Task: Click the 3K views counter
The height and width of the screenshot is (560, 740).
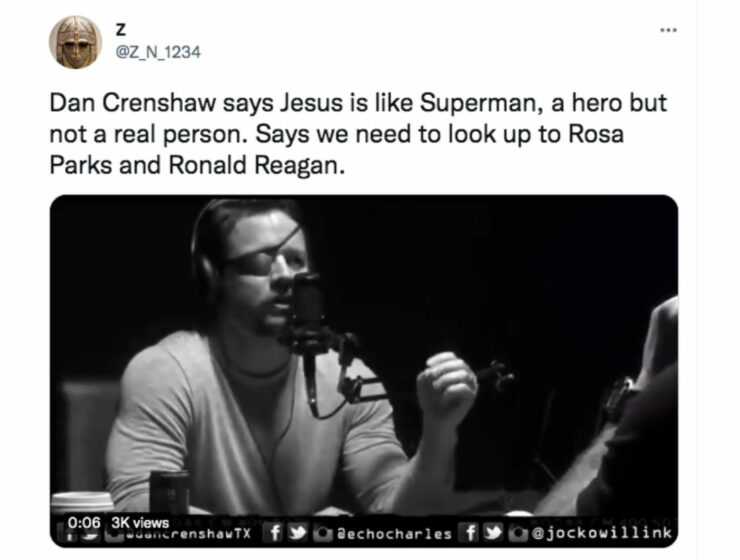Action: (x=139, y=523)
